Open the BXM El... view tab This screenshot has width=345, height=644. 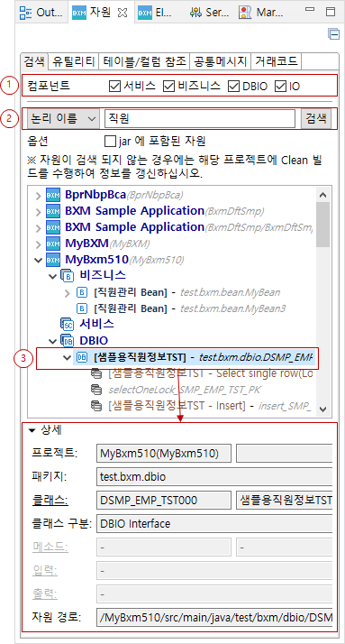[156, 13]
